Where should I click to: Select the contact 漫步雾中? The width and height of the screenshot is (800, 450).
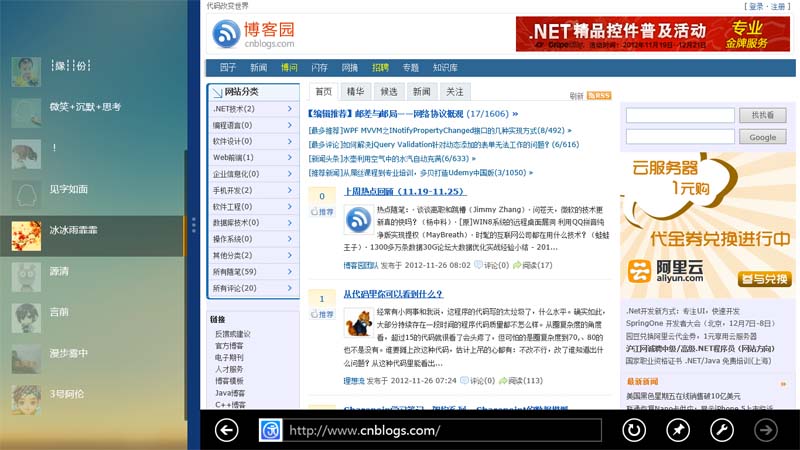[x=92, y=359]
